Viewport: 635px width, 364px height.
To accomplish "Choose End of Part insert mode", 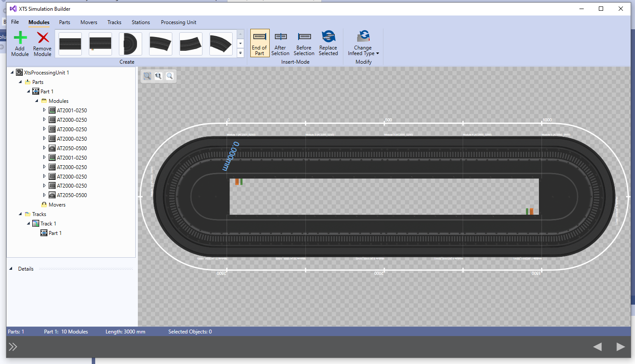I will [x=259, y=43].
